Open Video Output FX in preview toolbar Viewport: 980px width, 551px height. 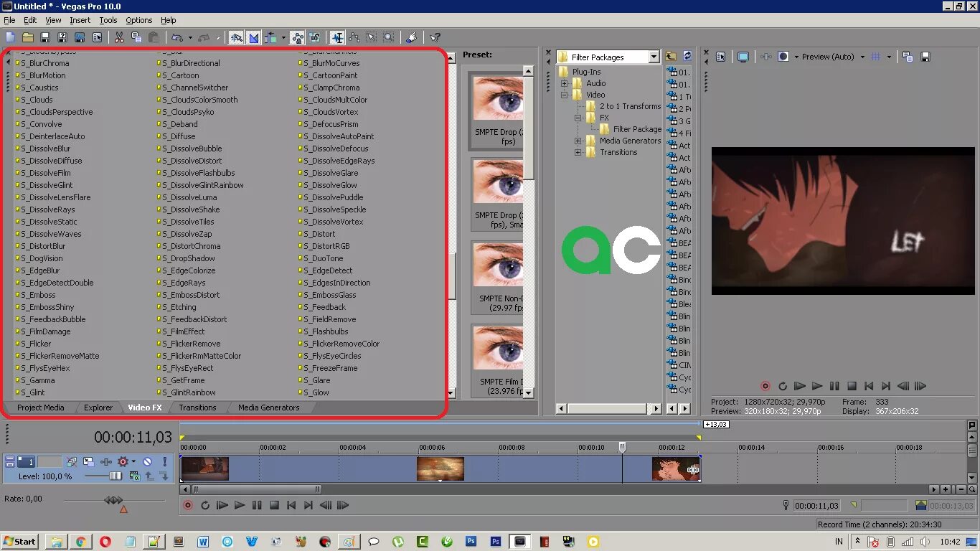pyautogui.click(x=766, y=57)
